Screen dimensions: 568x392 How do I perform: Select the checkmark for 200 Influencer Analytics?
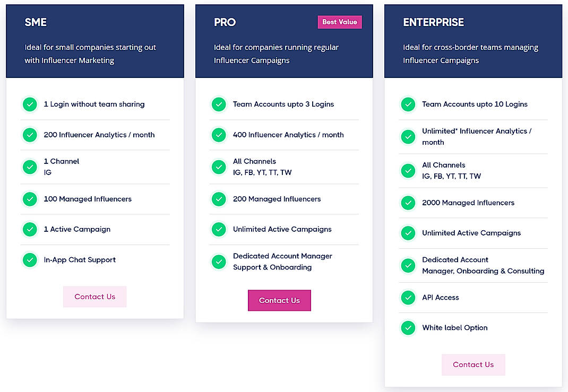[x=30, y=135]
